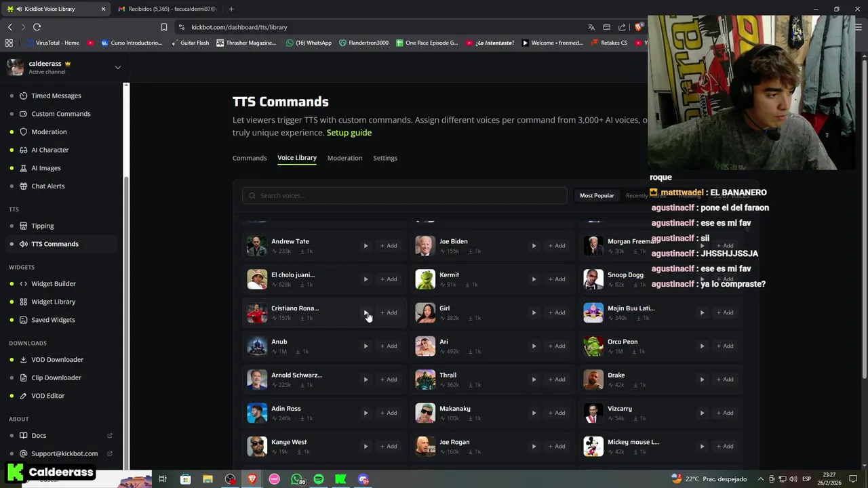This screenshot has width=868, height=488.
Task: Play the Thrall voice preview
Action: pyautogui.click(x=534, y=380)
